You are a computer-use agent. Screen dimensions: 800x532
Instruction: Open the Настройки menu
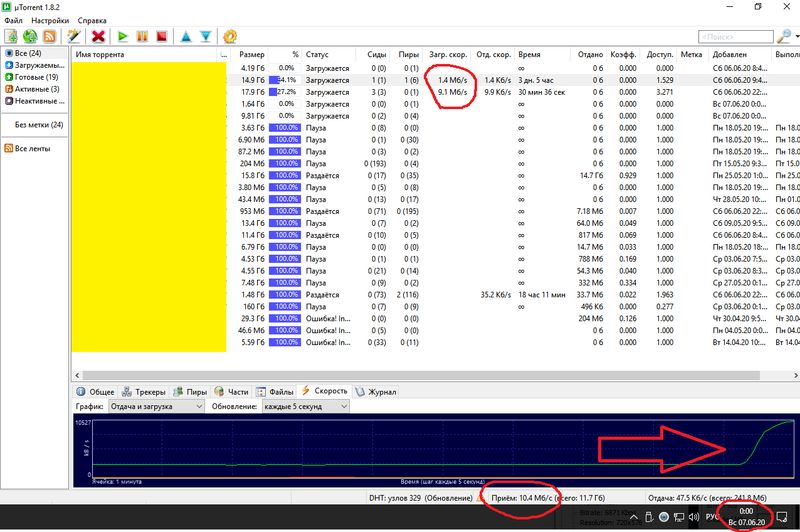click(x=50, y=20)
